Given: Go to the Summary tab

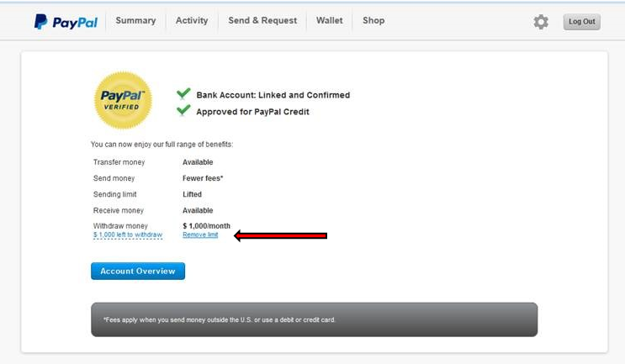Looking at the screenshot, I should pos(135,21).
